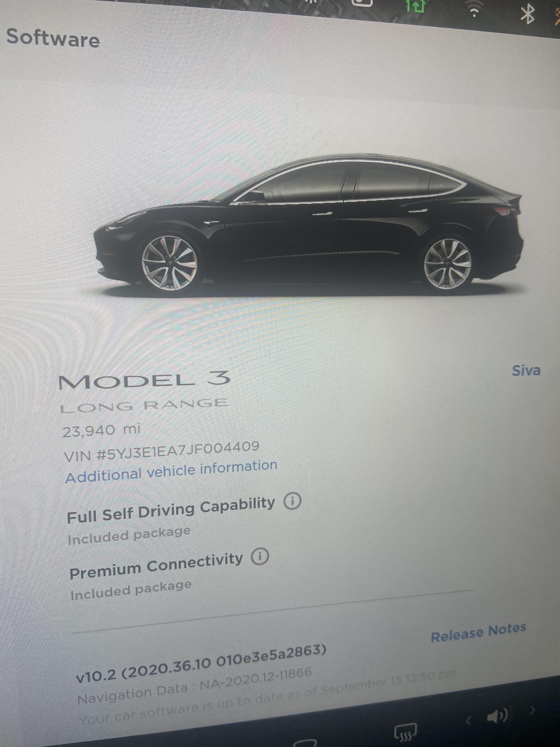Tap the dashcam icon at top
560x747 pixels.
(363, 2)
